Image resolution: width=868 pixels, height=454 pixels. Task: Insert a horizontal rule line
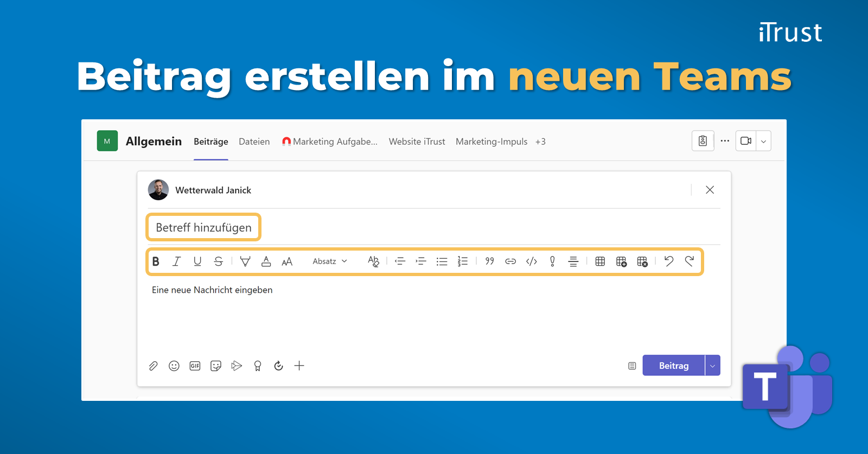coord(573,261)
